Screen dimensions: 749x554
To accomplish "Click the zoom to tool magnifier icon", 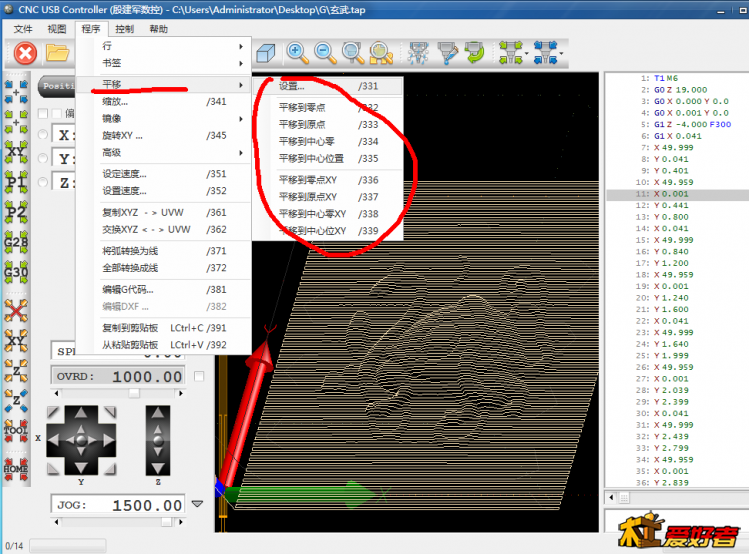I will pyautogui.click(x=381, y=53).
